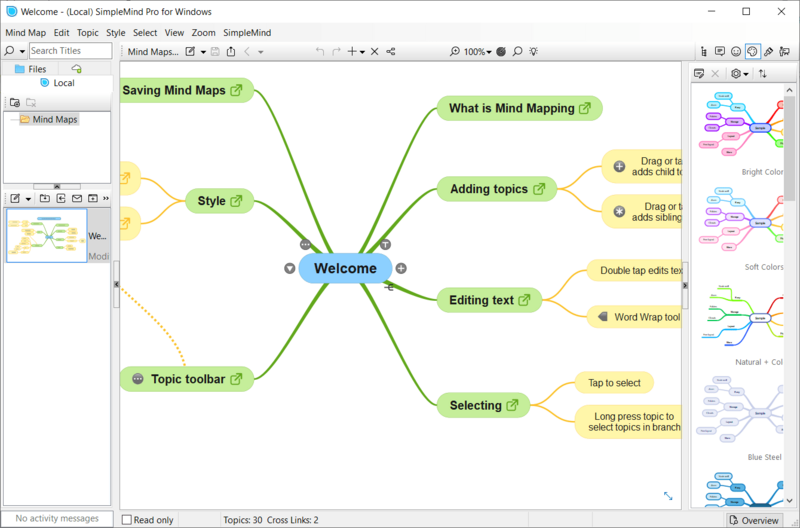
Task: Toggle the outline panel icon
Action: point(704,52)
